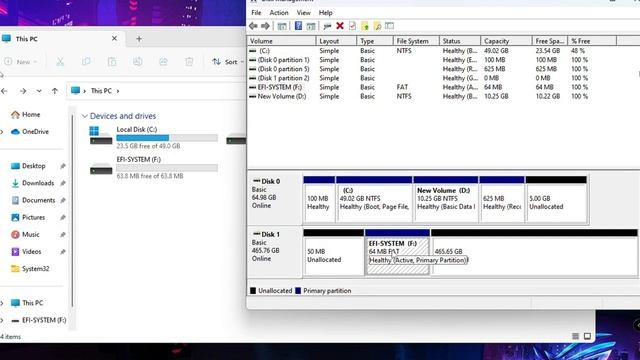
Task: Sort by the % Free column header
Action: coord(592,41)
